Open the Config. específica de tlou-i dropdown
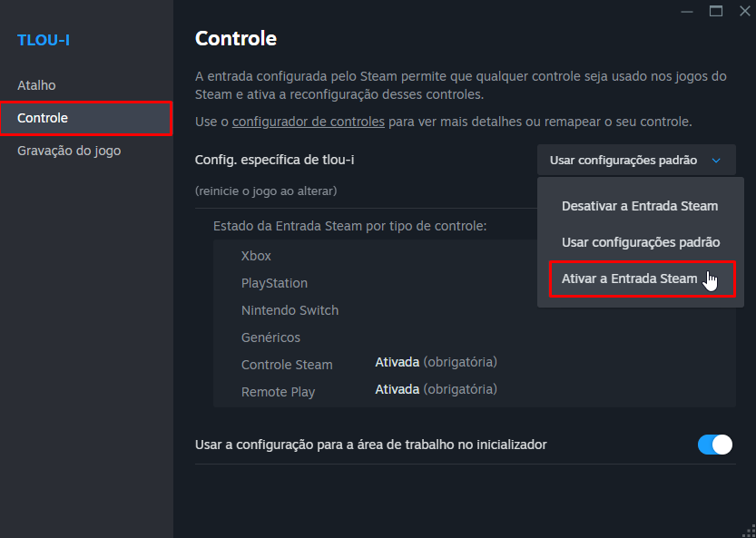Screen dimensions: 756x538 point(635,160)
